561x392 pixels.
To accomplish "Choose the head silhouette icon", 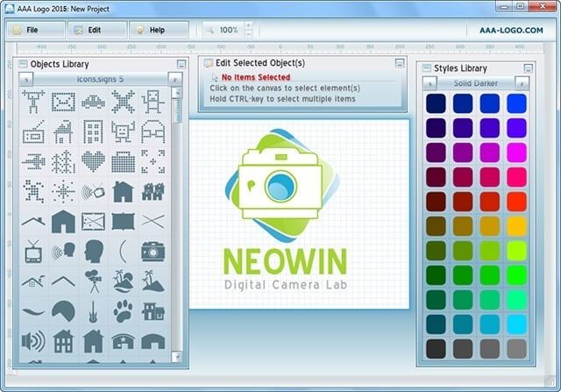I will click(94, 252).
